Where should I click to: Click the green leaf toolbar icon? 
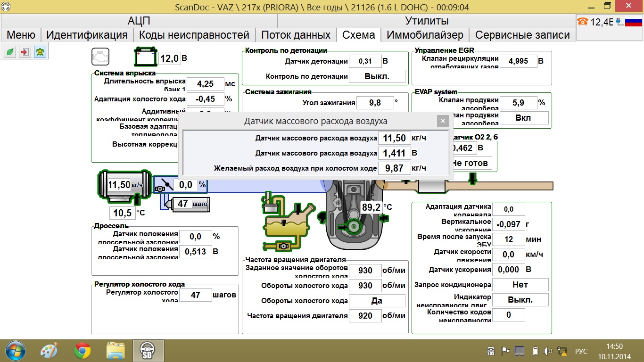pyautogui.click(x=9, y=51)
